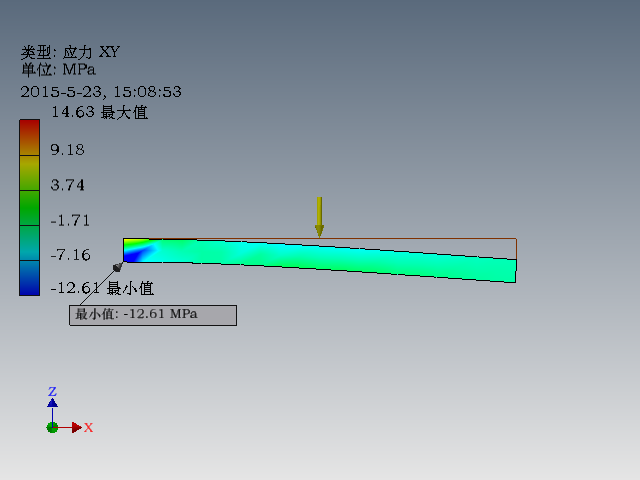640x480 pixels.
Task: Click the 9.18 legend value
Action: [67, 150]
